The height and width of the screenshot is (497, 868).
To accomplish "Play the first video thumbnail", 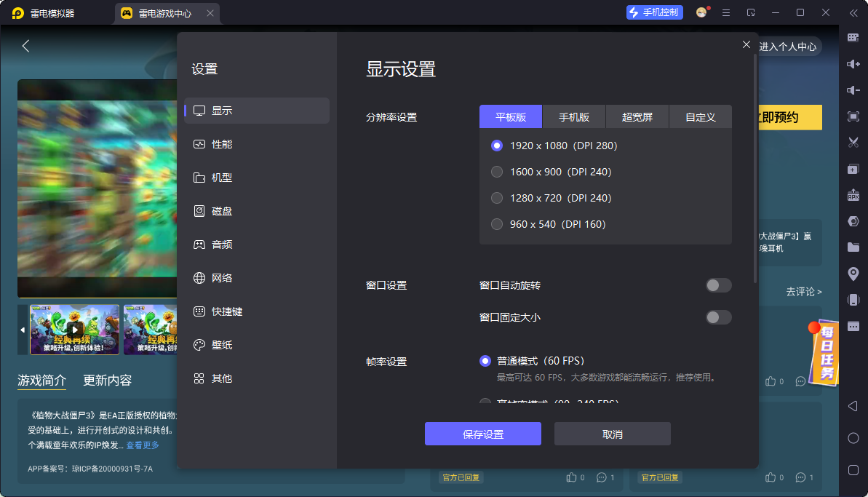I will tap(74, 330).
